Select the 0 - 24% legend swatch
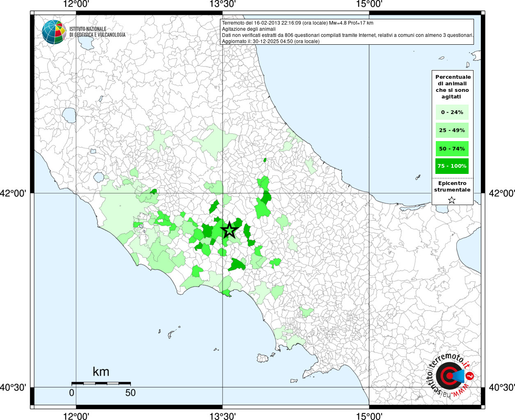Viewport: 515px width, 420px height. [x=452, y=112]
